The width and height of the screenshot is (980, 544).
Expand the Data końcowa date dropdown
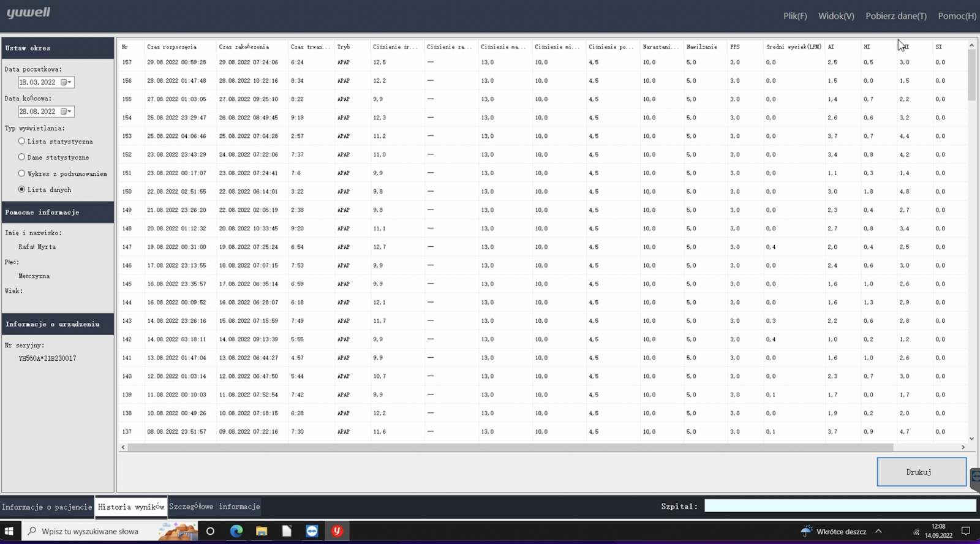click(66, 111)
